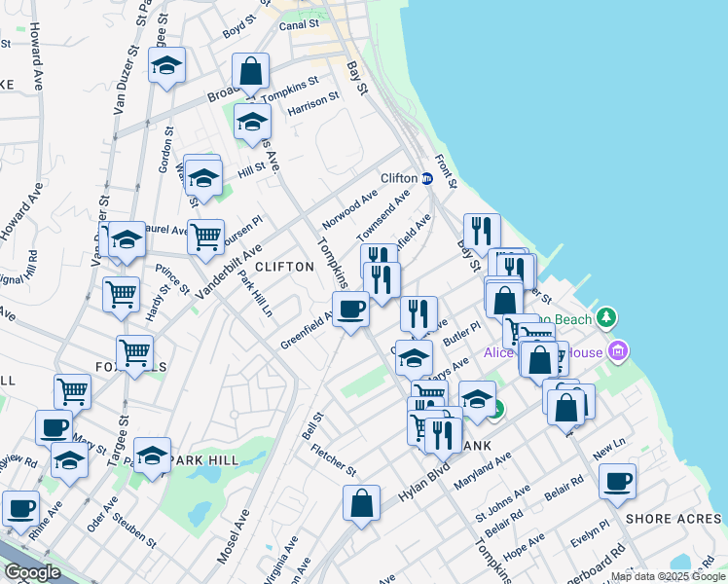Open the restaurant marker on upper Bay St
Screen dimensions: 728x584
(x=481, y=232)
